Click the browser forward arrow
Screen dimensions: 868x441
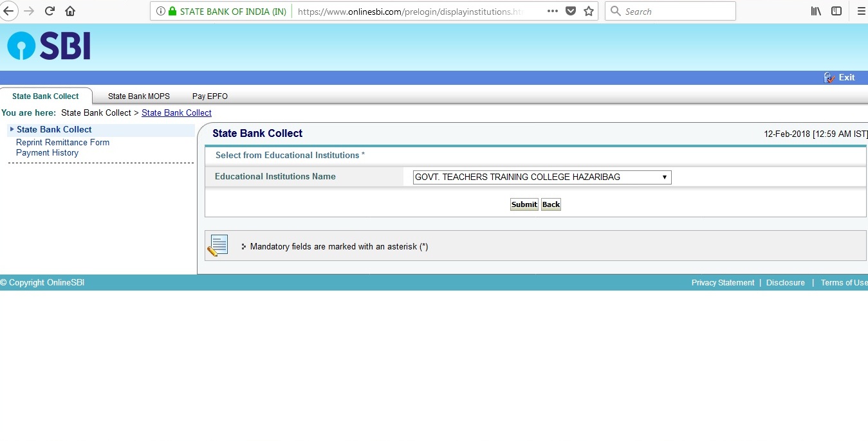[29, 11]
